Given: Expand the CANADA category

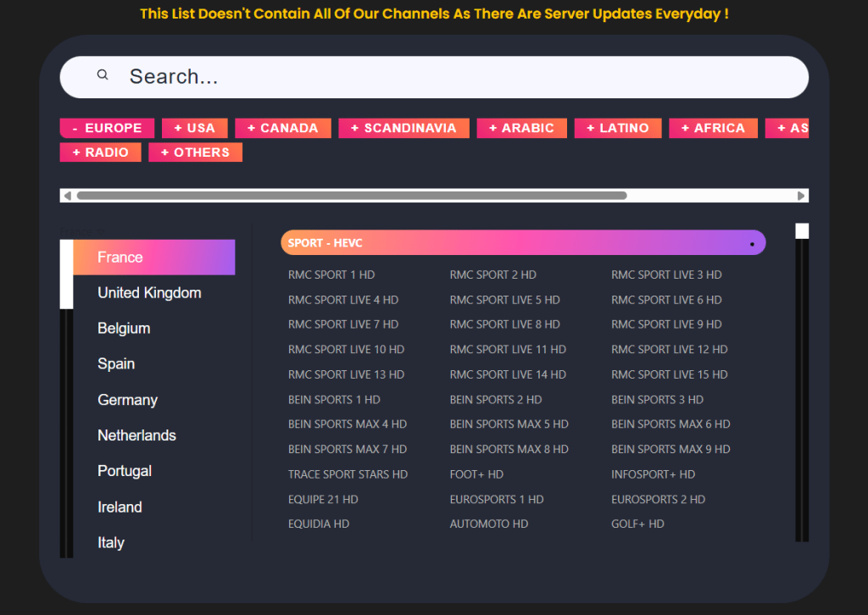Looking at the screenshot, I should 282,128.
